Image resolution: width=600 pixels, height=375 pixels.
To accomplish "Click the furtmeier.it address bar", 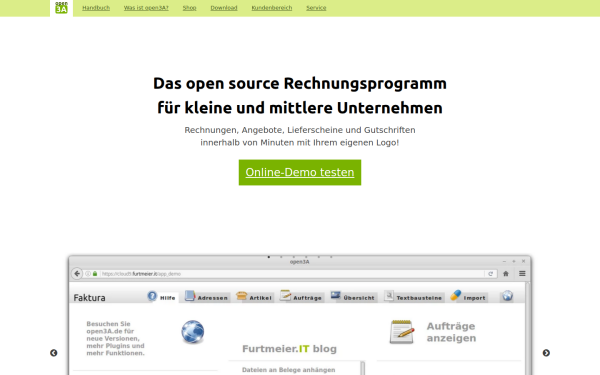I will tap(283, 274).
